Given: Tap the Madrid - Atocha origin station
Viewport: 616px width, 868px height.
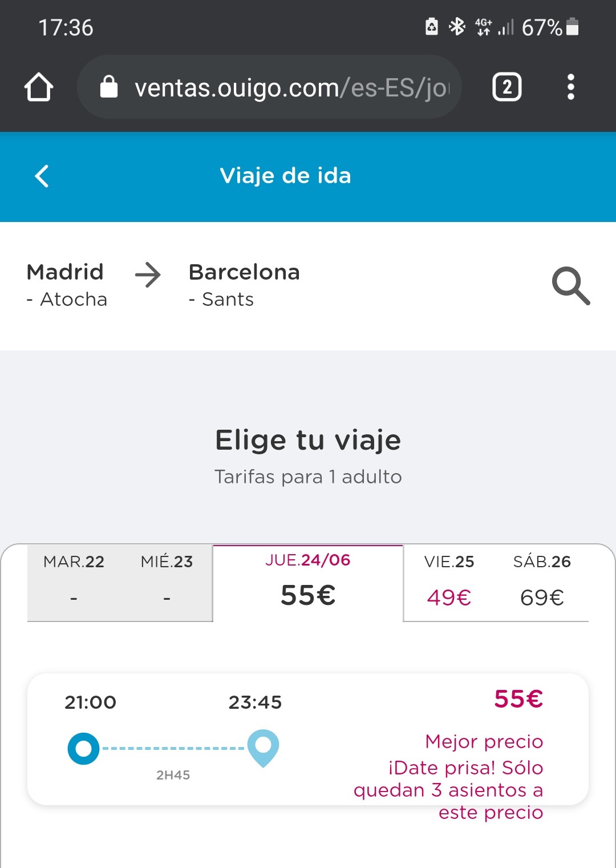Looking at the screenshot, I should tap(67, 285).
